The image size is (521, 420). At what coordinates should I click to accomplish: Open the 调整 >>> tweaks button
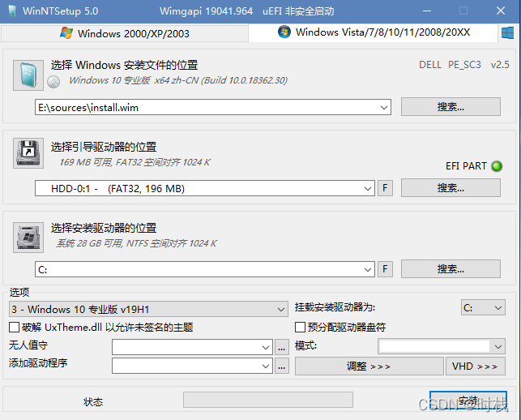tap(369, 366)
